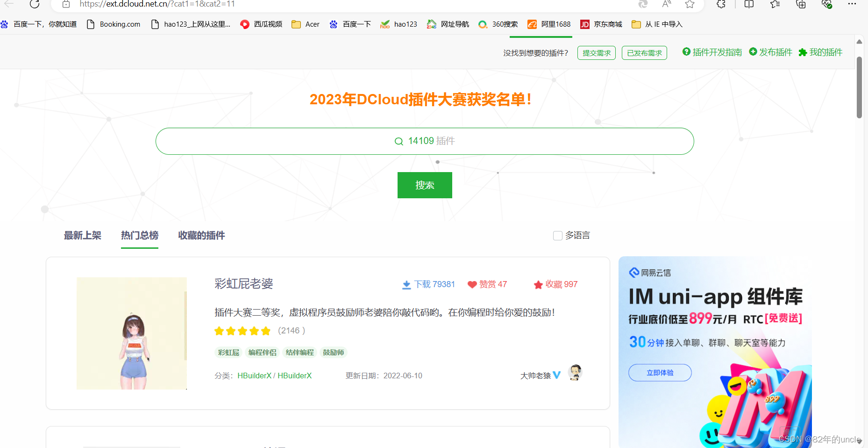Open the browser Settings and more menu

[x=852, y=4]
